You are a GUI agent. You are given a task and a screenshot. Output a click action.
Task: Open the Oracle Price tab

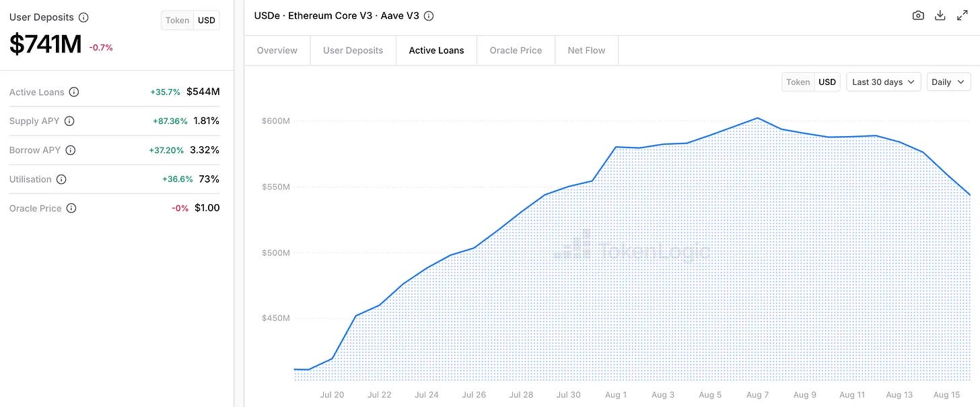click(x=516, y=51)
